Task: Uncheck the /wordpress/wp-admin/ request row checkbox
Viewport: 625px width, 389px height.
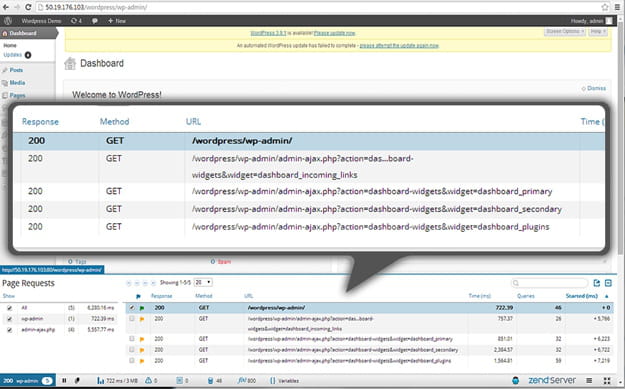Action: click(132, 308)
